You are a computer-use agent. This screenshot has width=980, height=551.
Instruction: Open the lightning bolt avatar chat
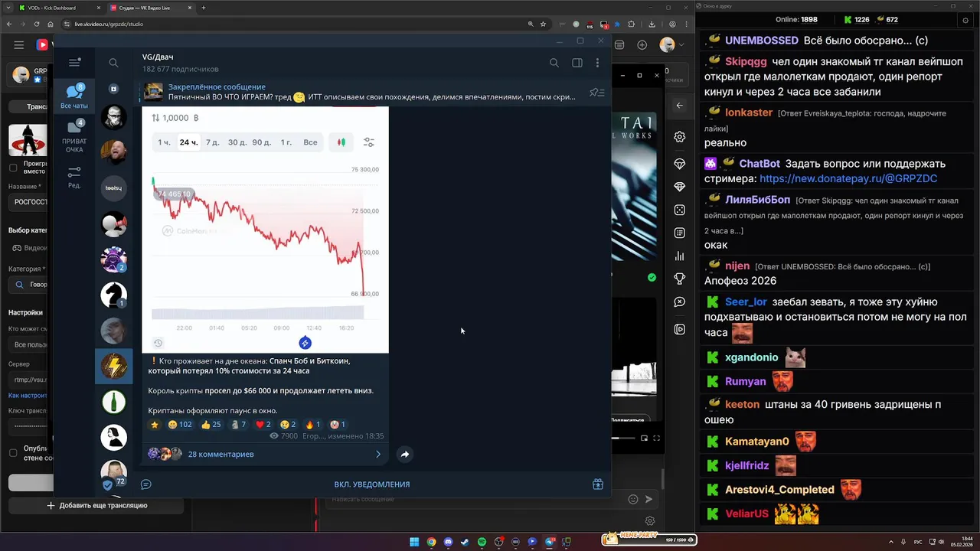[114, 366]
